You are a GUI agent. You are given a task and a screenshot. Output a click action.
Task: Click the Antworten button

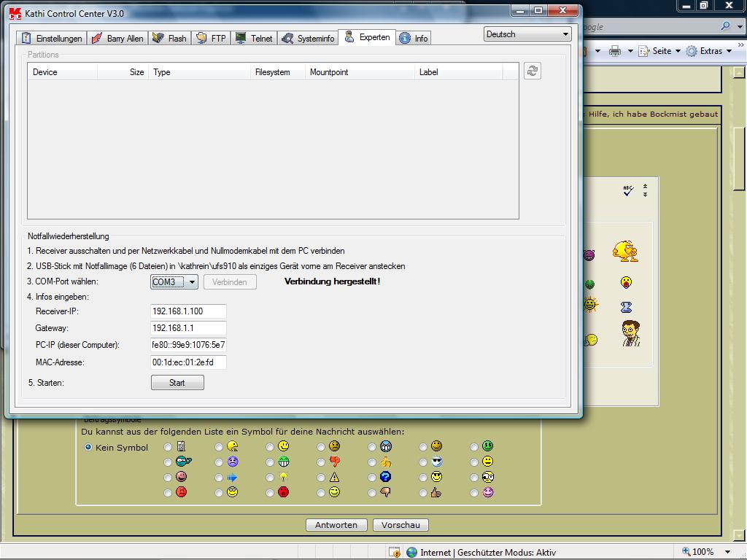click(x=336, y=525)
